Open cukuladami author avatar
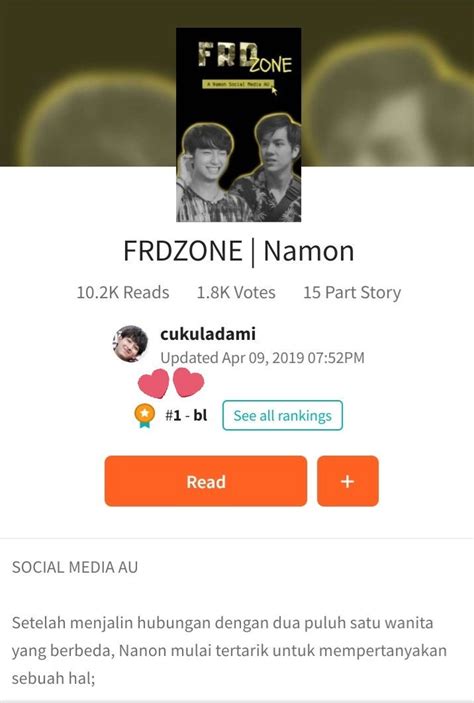 [130, 344]
